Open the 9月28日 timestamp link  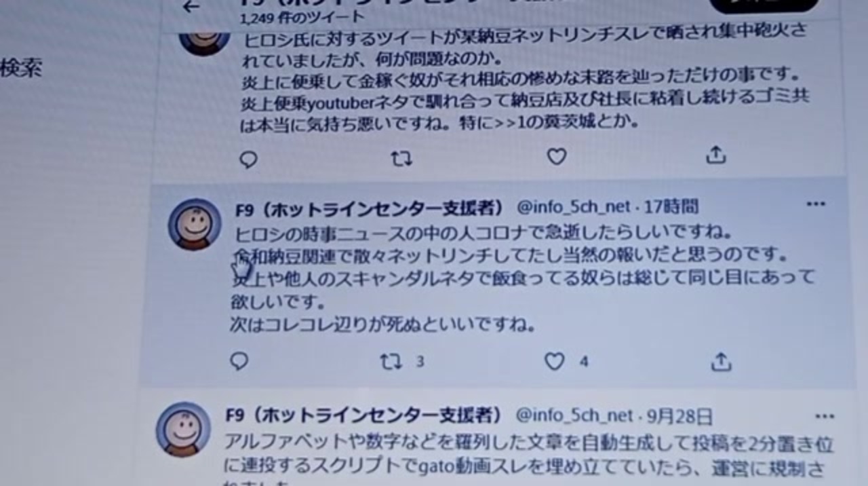point(679,415)
